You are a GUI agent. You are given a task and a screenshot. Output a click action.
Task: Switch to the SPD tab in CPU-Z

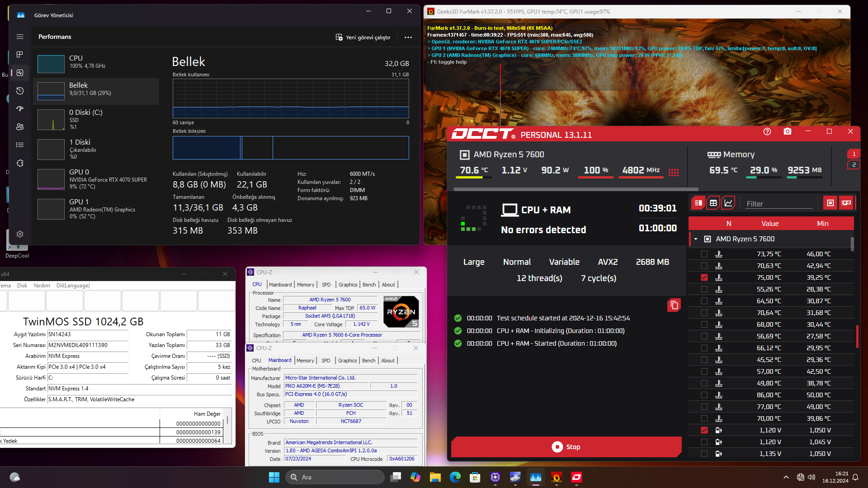[x=325, y=284]
